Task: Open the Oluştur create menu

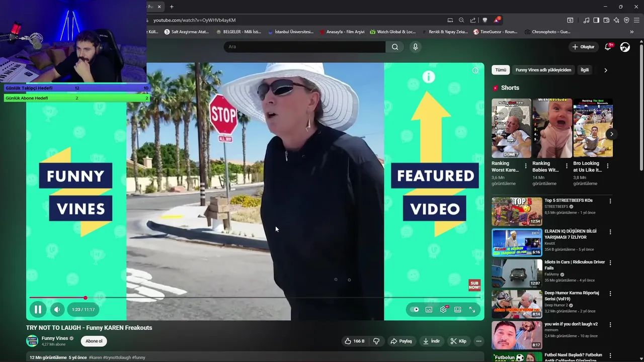Action: point(583,47)
